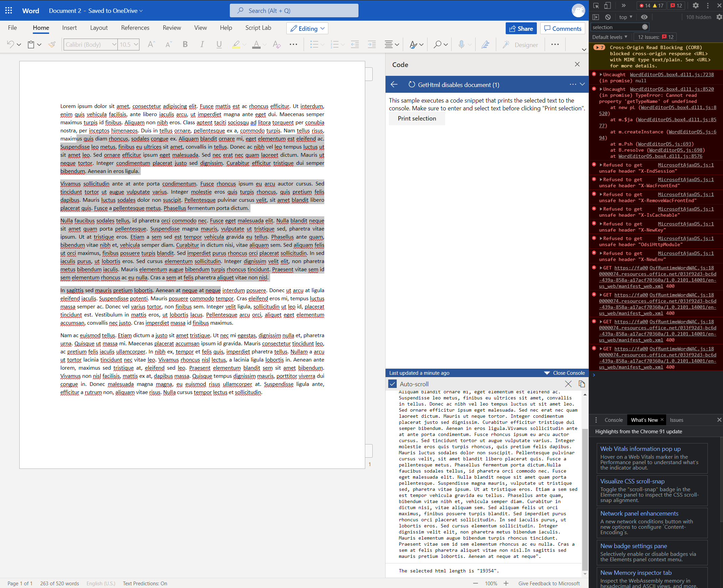This screenshot has height=588, width=723.
Task: Toggle bold formatting
Action: [185, 44]
